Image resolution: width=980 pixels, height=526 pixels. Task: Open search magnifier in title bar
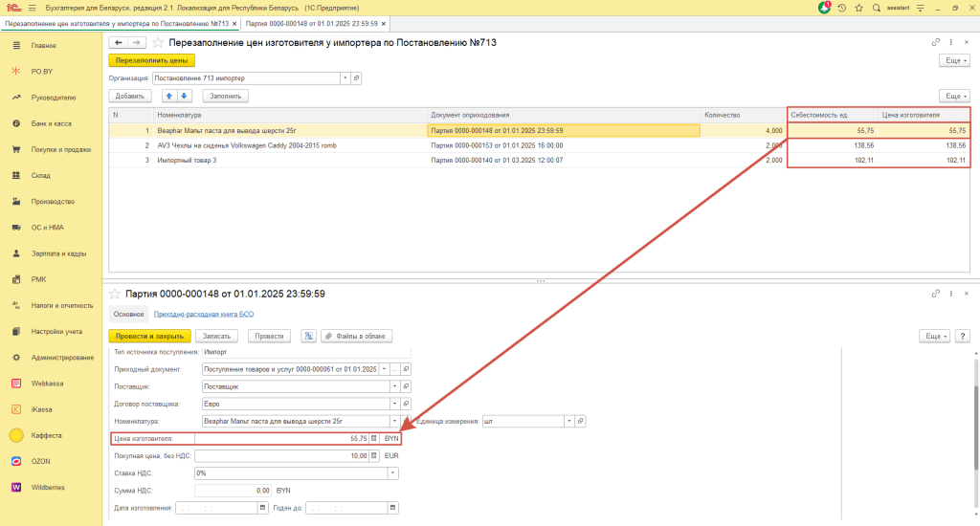click(877, 8)
